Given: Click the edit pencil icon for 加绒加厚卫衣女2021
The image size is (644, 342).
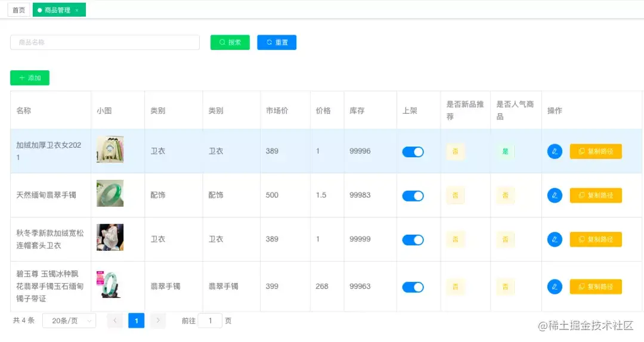Looking at the screenshot, I should 555,151.
